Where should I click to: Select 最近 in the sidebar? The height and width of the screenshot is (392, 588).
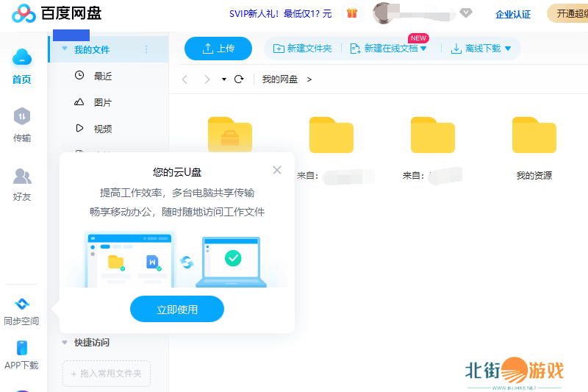[102, 76]
